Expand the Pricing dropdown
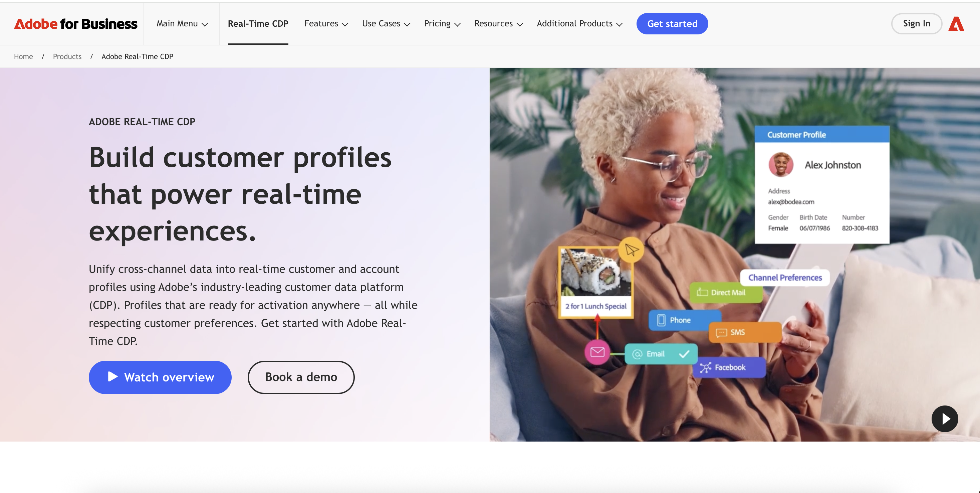The width and height of the screenshot is (980, 493). (442, 24)
